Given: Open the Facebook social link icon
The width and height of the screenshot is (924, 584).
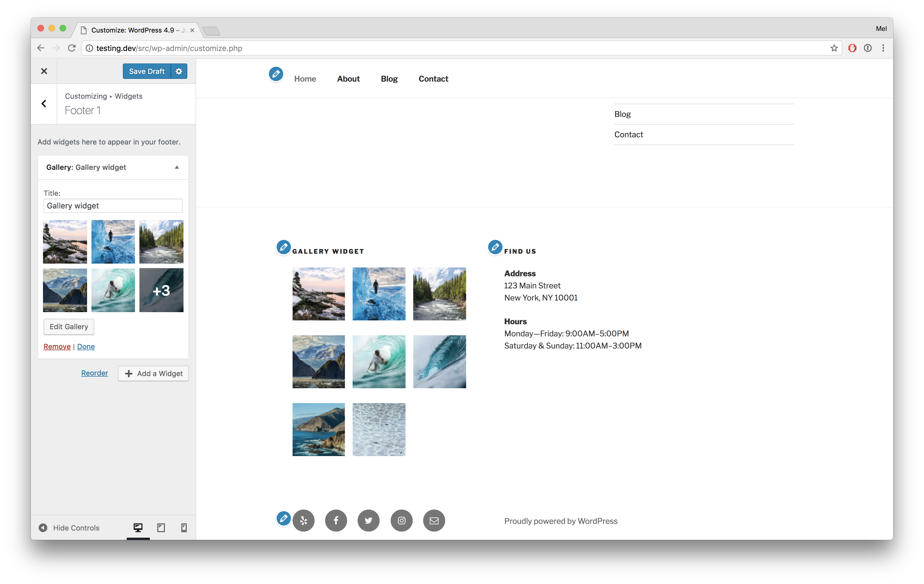Looking at the screenshot, I should coord(336,521).
